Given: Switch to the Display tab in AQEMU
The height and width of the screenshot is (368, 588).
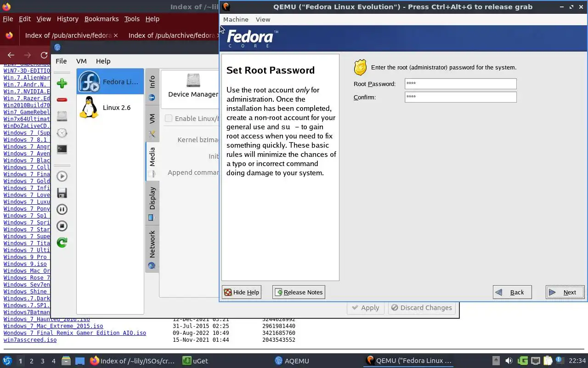Looking at the screenshot, I should 152,203.
